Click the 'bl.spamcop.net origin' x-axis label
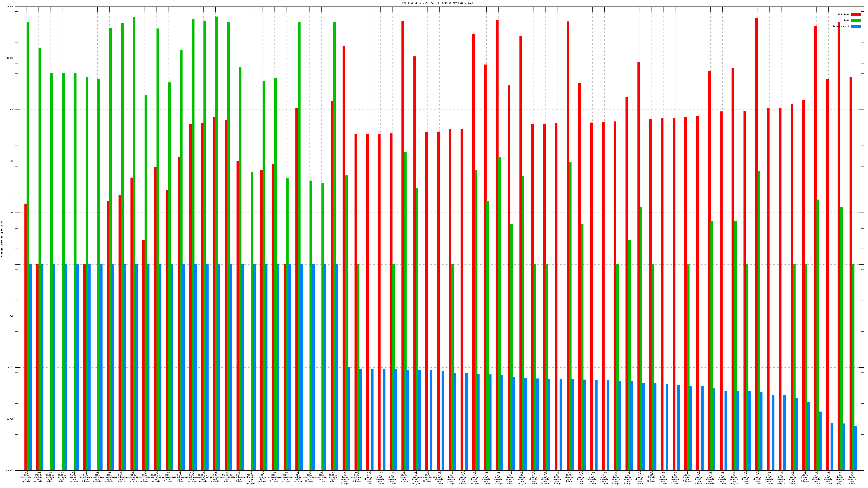The image size is (868, 488). pyautogui.click(x=215, y=477)
